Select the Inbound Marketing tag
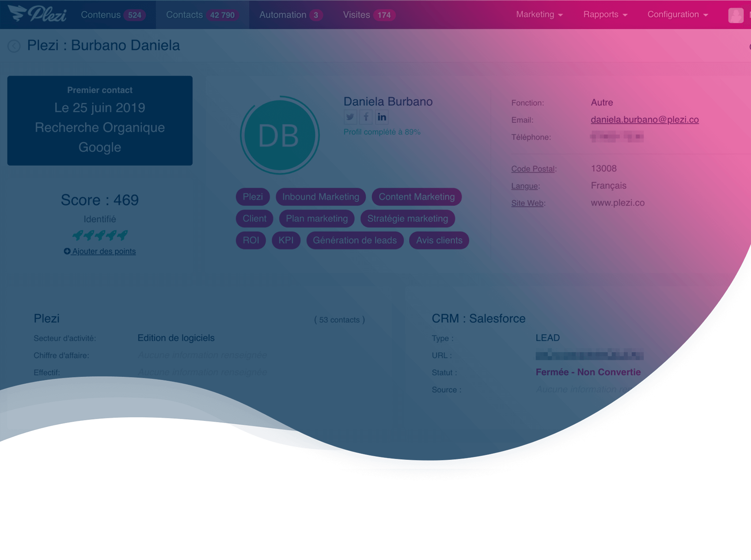Image resolution: width=751 pixels, height=560 pixels. point(321,197)
